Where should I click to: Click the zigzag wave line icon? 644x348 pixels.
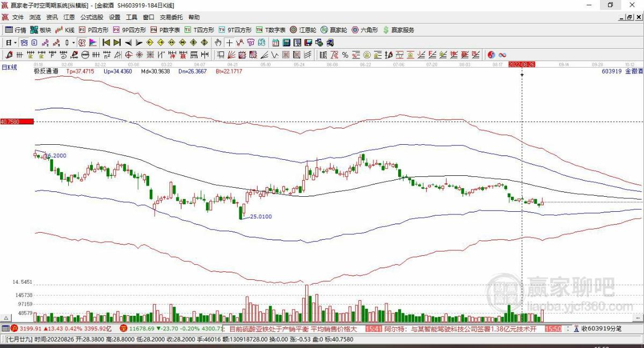[274, 55]
